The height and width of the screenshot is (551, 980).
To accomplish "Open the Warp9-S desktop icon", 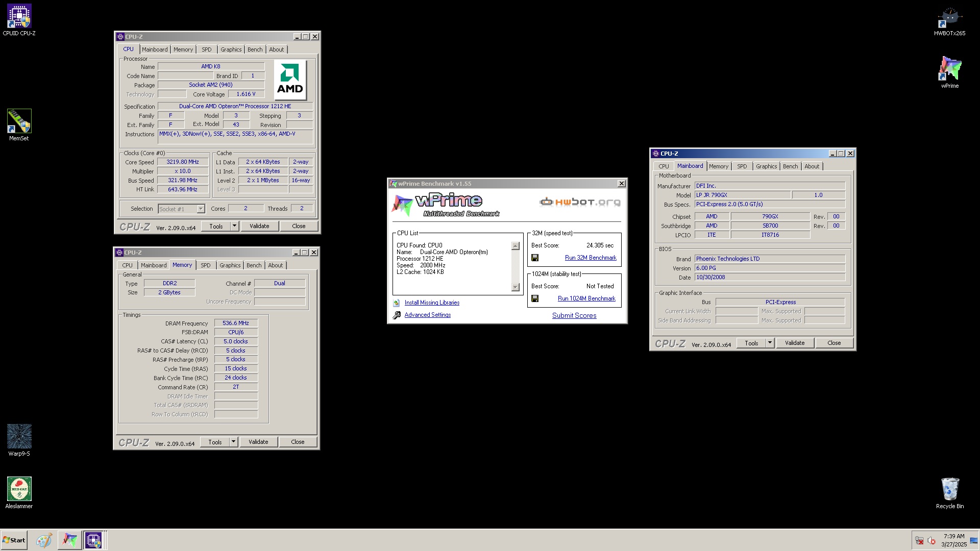I will [19, 440].
